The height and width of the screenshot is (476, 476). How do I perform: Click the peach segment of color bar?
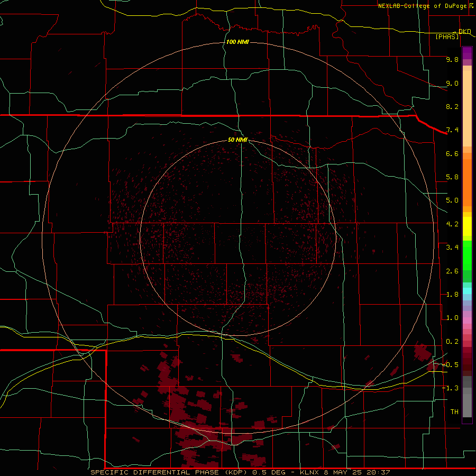467,108
